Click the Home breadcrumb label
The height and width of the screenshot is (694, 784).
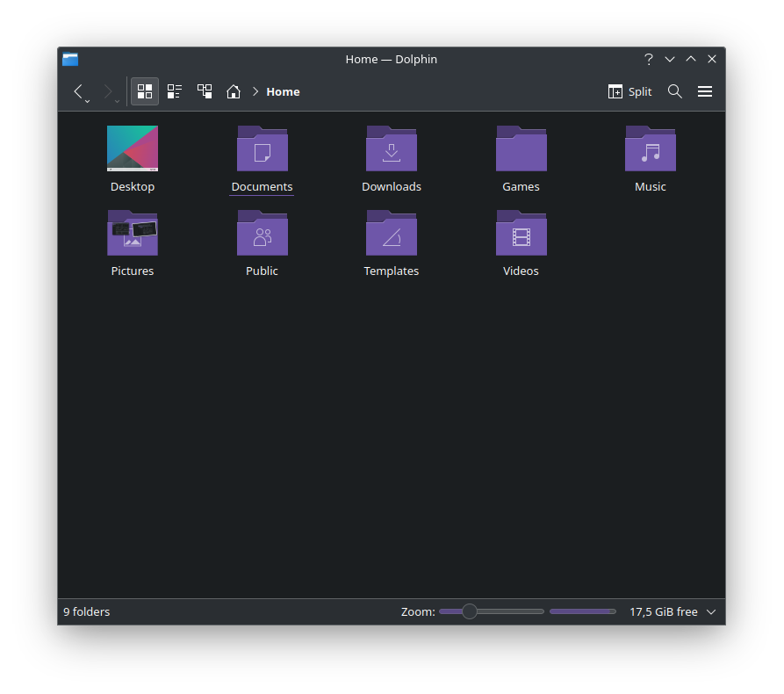(283, 91)
